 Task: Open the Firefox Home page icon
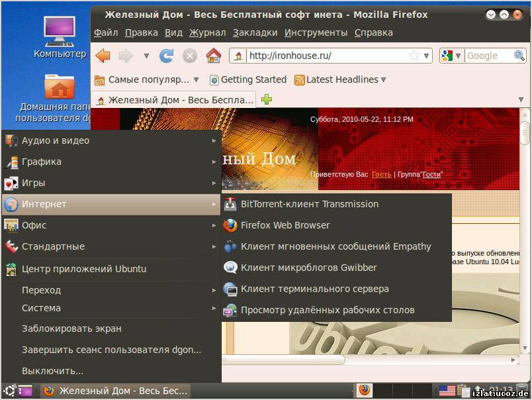[x=214, y=56]
